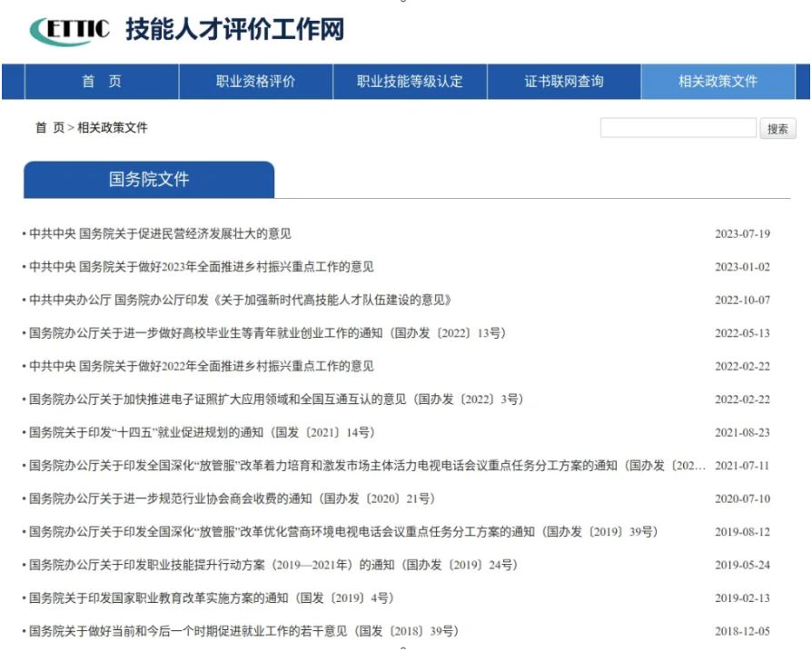This screenshot has height=651, width=812.
Task: Open 关于加强新时代高技能人才队伍建设的意见 notice
Action: click(227, 299)
